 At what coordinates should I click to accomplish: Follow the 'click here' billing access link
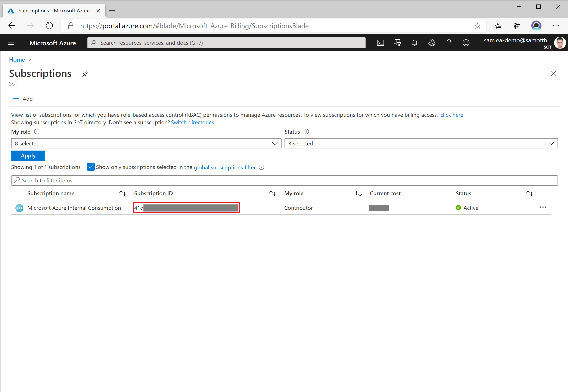452,115
